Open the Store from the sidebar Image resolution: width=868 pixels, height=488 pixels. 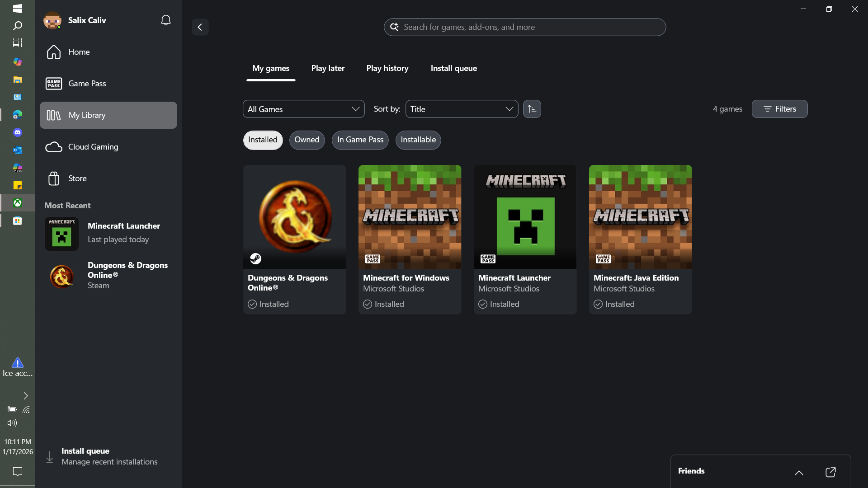pyautogui.click(x=77, y=178)
